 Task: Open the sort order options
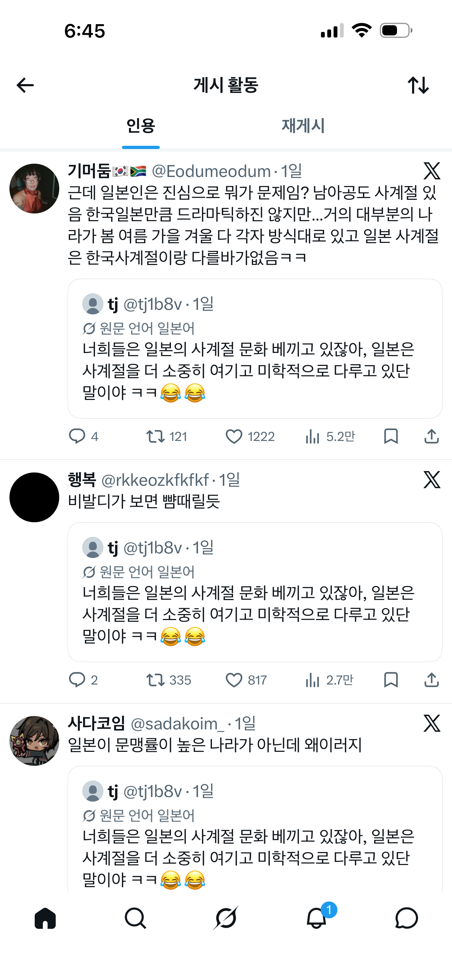pyautogui.click(x=418, y=85)
